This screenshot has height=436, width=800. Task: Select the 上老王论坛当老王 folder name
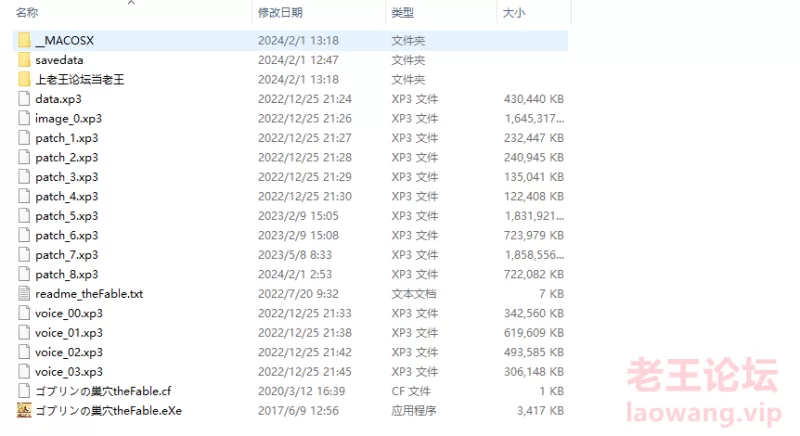pyautogui.click(x=80, y=79)
